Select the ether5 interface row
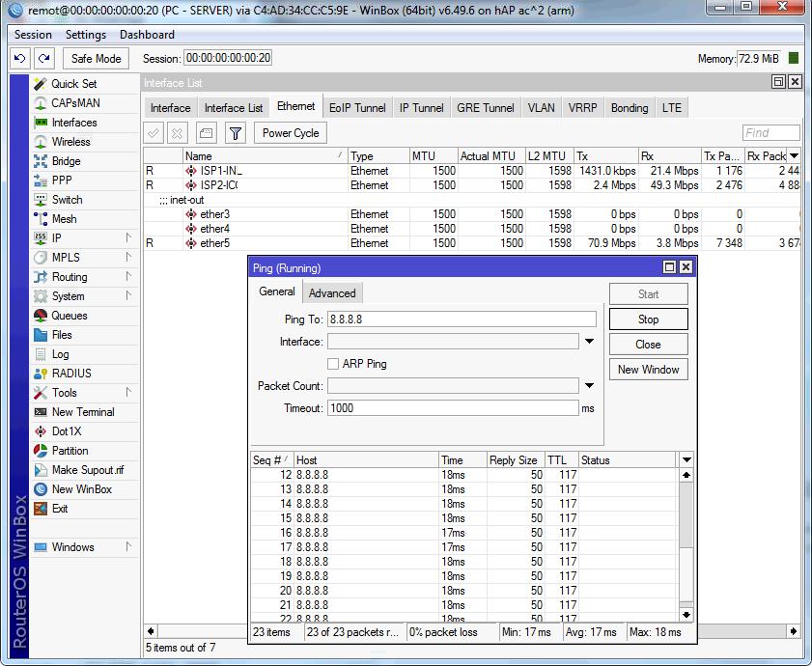The image size is (812, 666). coord(472,243)
